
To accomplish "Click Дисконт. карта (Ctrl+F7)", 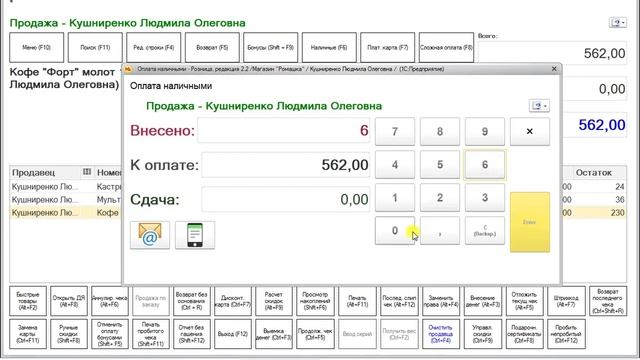I will (x=233, y=301).
